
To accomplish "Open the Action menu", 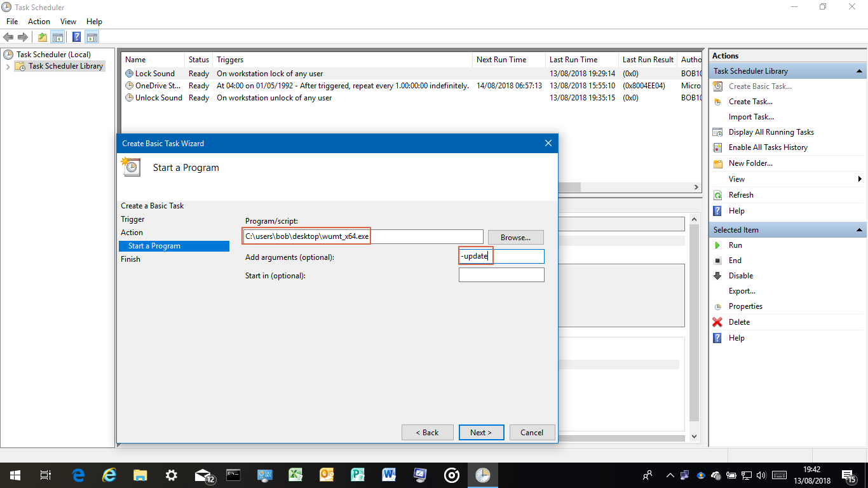I will pyautogui.click(x=39, y=22).
